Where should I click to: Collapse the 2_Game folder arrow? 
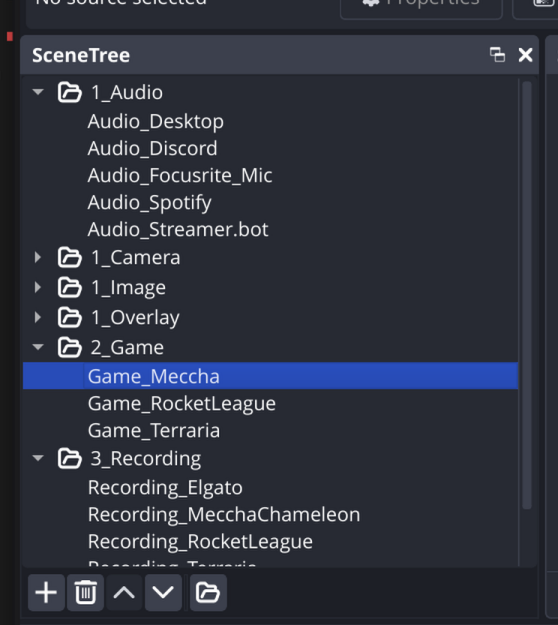point(38,347)
